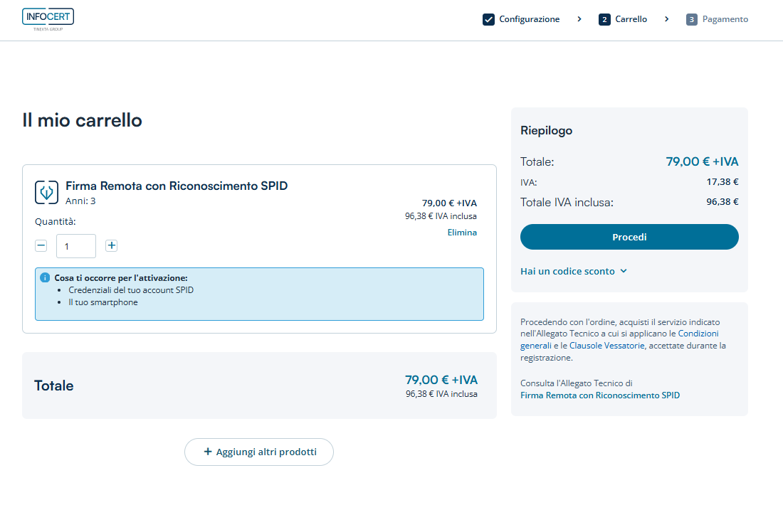Open the Clausole Vessatorie link
783x532 pixels.
coord(606,346)
